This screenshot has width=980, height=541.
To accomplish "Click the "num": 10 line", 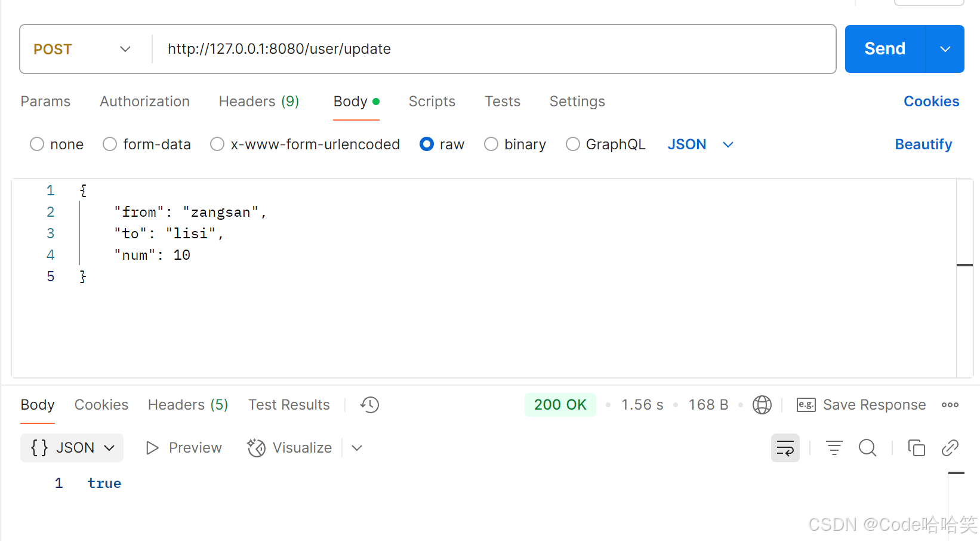I will 152,256.
